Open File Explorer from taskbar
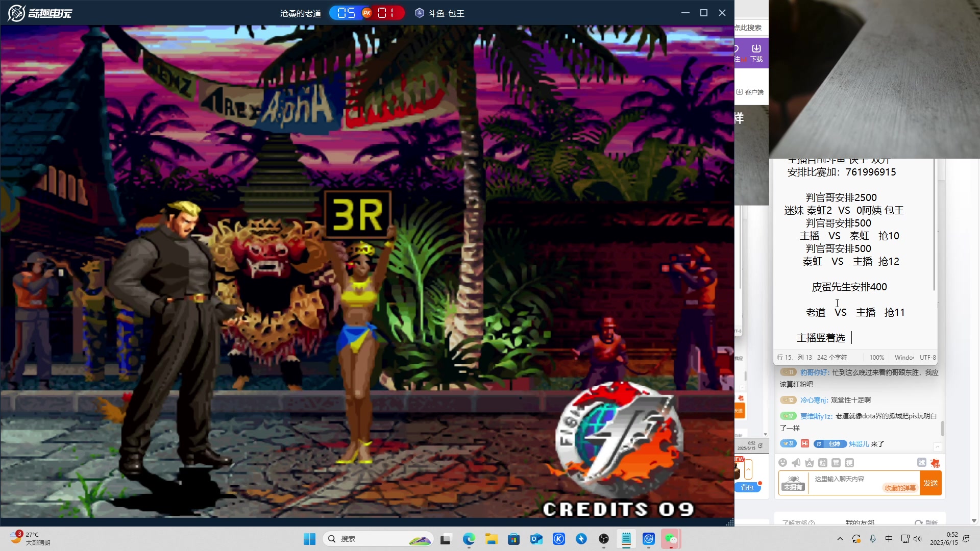Image resolution: width=980 pixels, height=551 pixels. (x=491, y=539)
